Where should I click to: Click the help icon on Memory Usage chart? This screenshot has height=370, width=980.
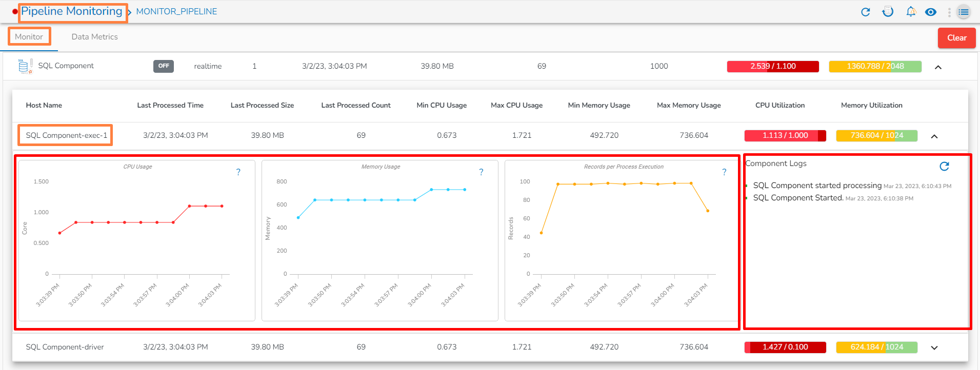(x=481, y=172)
